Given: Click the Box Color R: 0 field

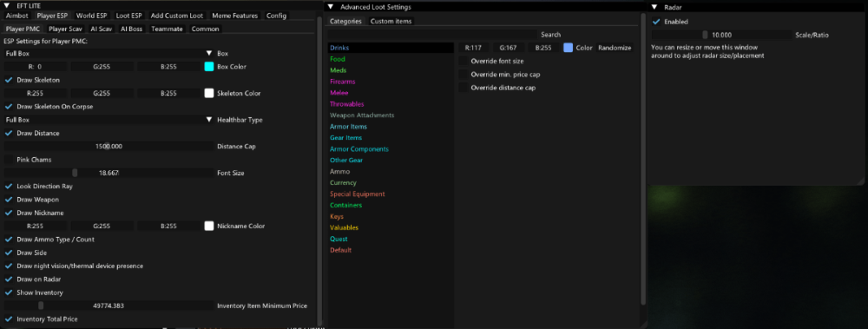Looking at the screenshot, I should tap(36, 67).
